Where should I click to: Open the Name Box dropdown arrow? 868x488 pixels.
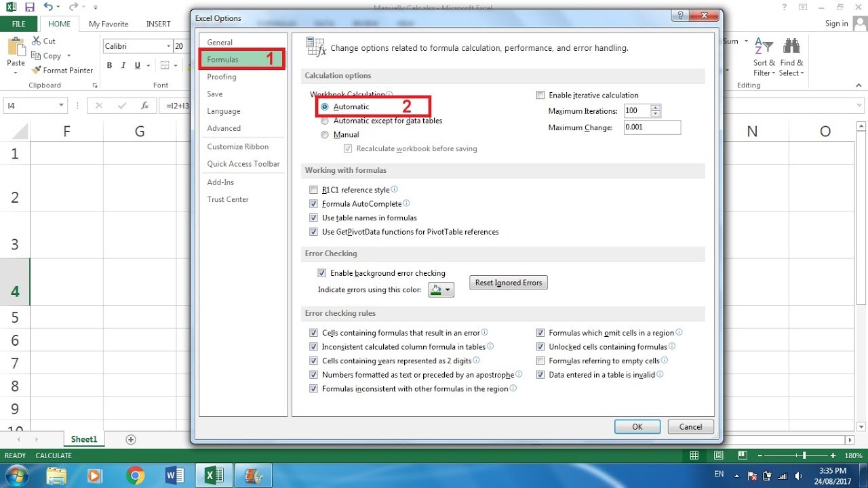point(61,106)
